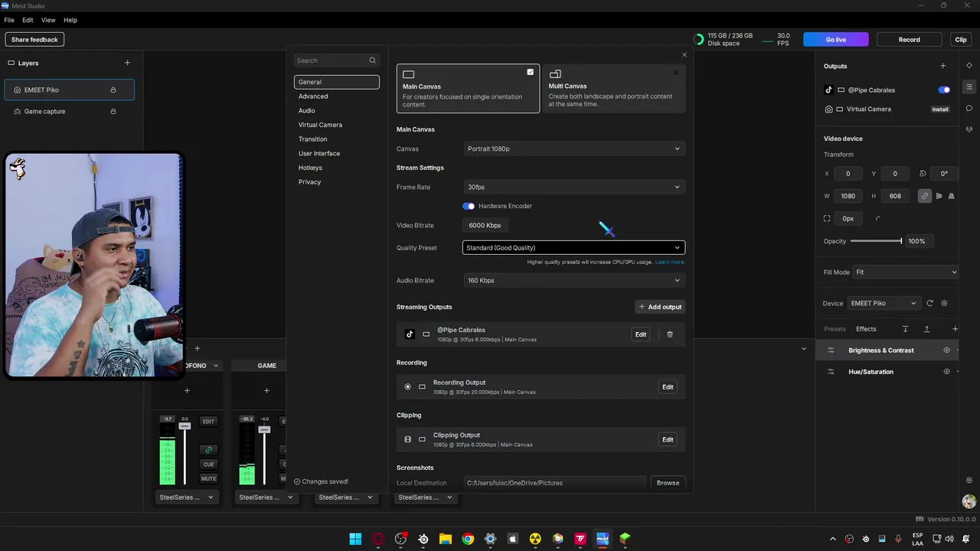Adjust the microphone channel volume fader
The image size is (980, 551).
point(185,426)
